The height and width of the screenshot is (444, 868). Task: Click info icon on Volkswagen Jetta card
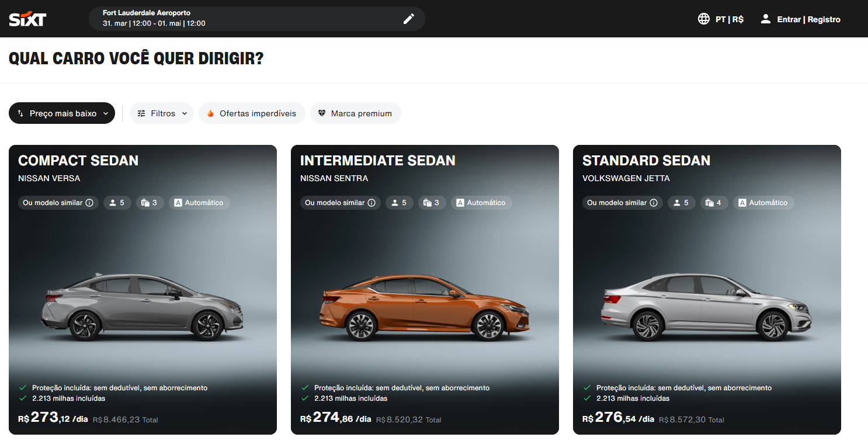(654, 203)
